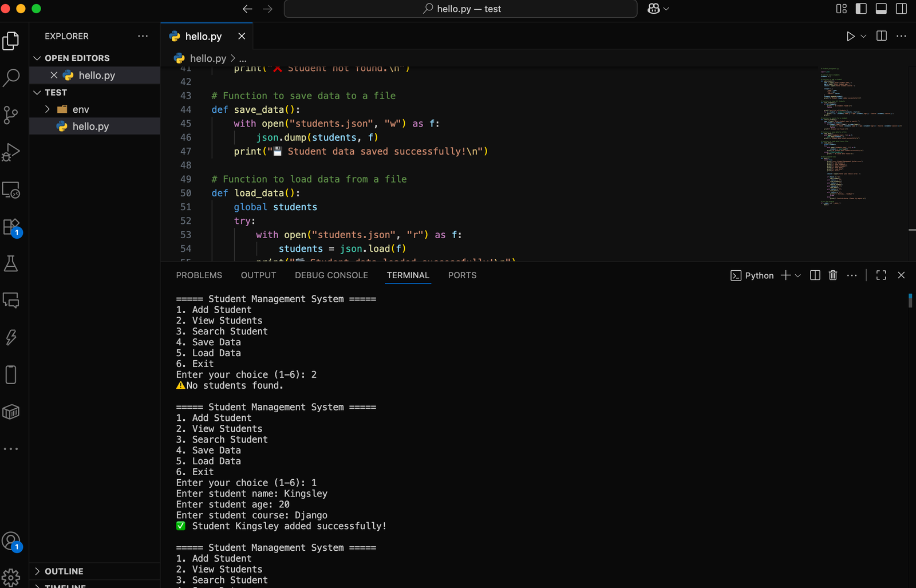Screen dimensions: 916x588
Task: Open the terminal more actions menu
Action: point(851,275)
